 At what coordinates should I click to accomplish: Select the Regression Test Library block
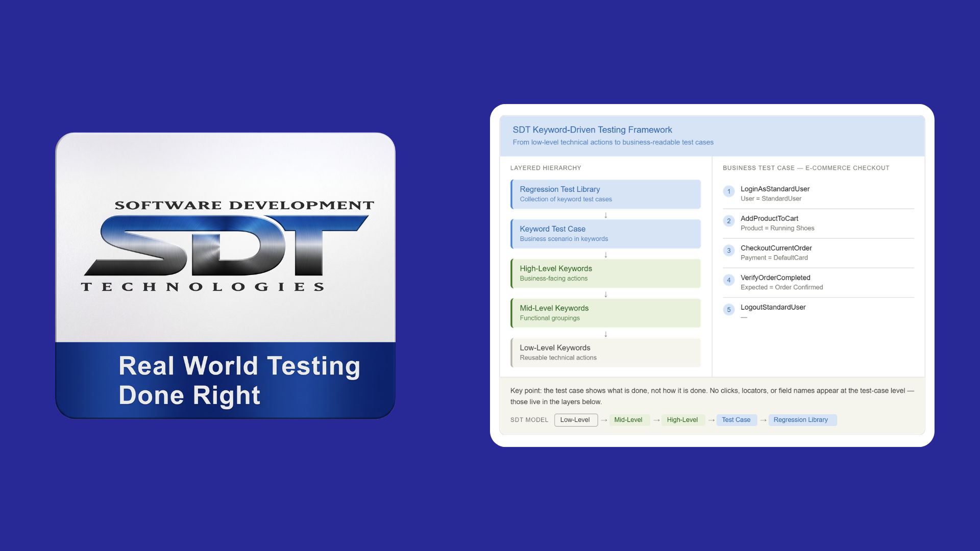coord(605,194)
